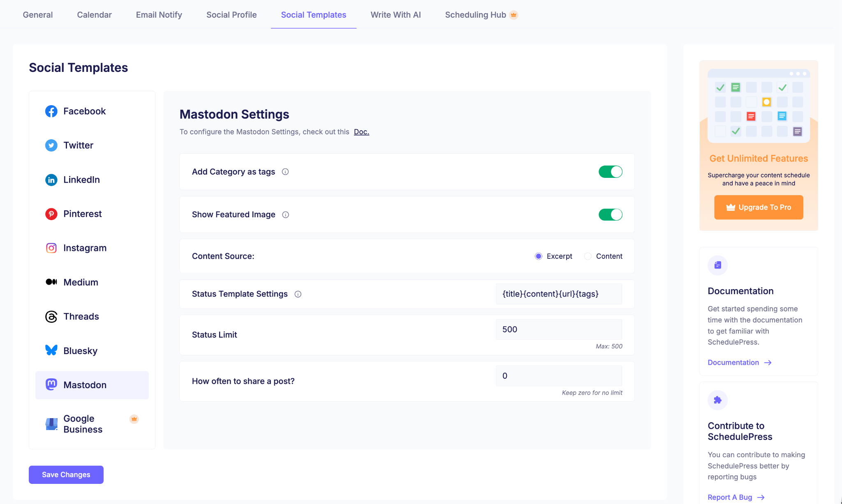
Task: Select the Excerpt content source radio
Action: 539,256
